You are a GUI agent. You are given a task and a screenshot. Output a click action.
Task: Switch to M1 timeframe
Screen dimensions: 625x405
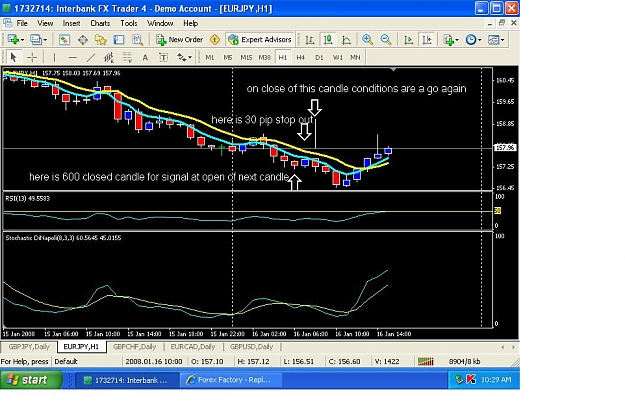coord(210,57)
